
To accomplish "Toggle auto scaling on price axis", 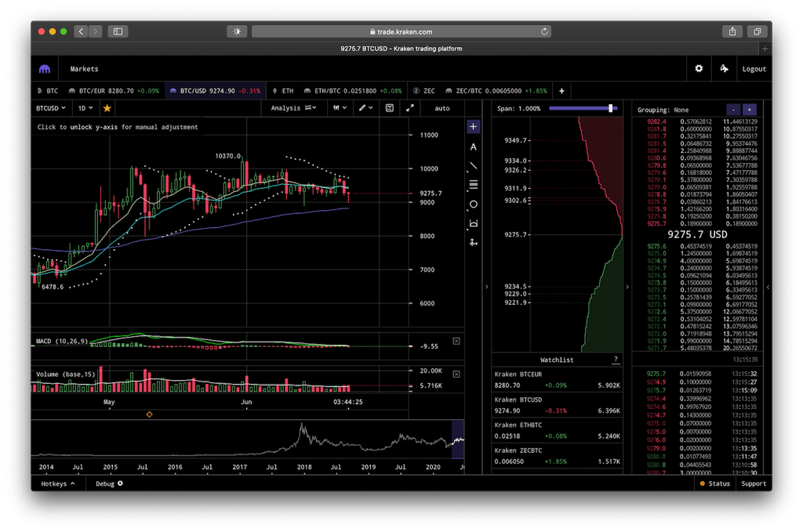I will [442, 108].
